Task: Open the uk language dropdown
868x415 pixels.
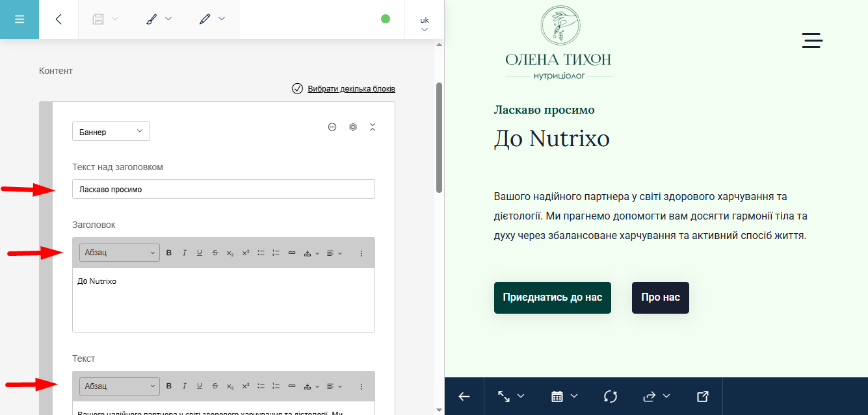Action: [x=425, y=24]
